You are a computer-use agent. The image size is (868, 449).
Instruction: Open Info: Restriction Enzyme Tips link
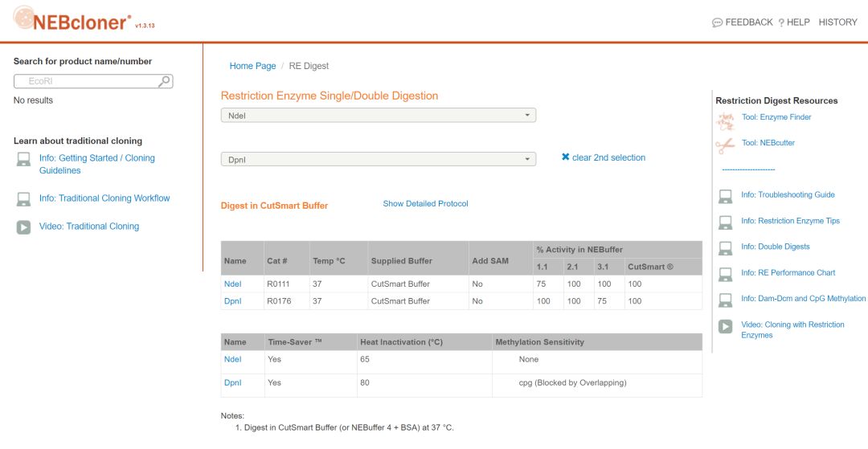(790, 221)
